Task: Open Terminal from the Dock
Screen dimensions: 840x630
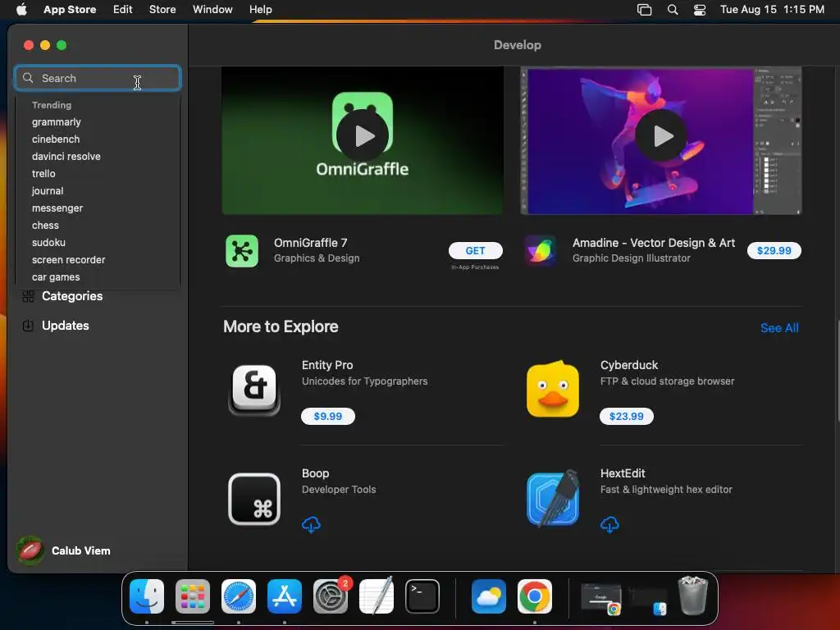Action: point(422,596)
